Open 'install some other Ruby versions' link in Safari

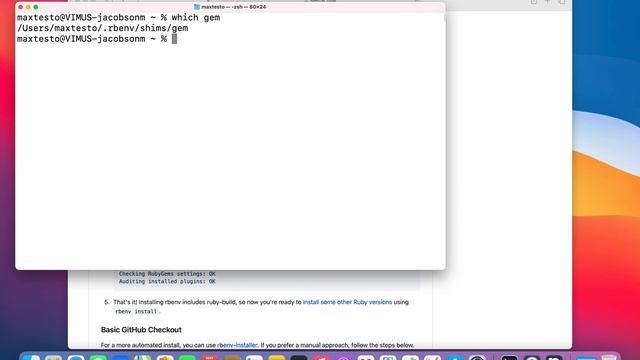coord(347,302)
